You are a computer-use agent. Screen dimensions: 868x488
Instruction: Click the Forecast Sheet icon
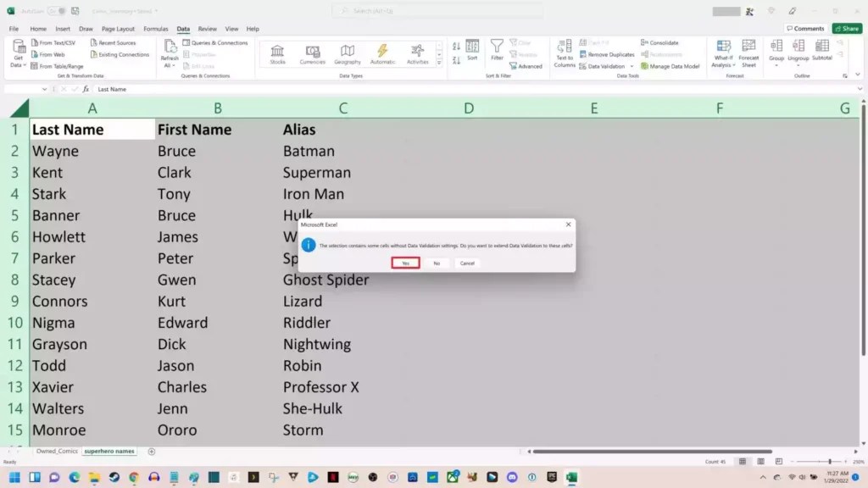[748, 53]
